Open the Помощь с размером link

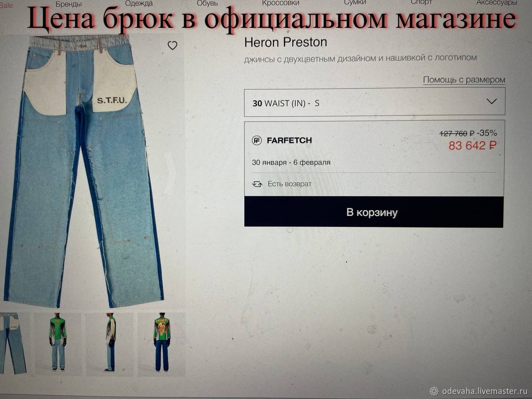click(x=464, y=80)
